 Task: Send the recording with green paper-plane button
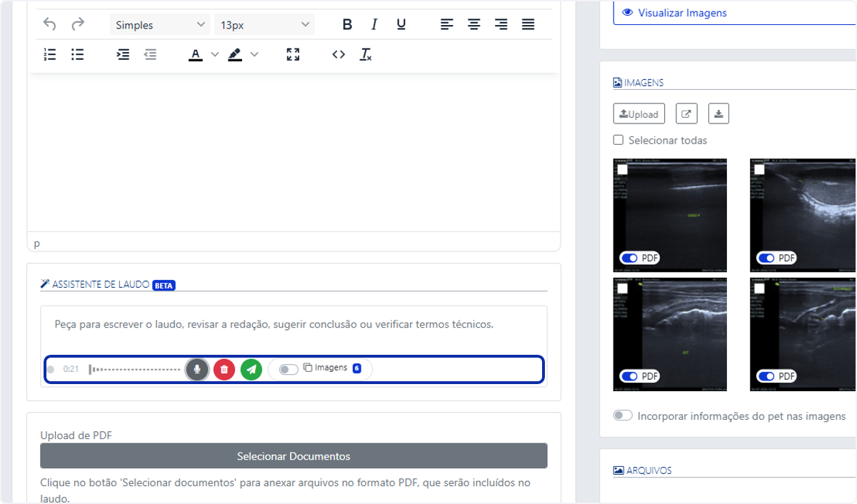[251, 369]
